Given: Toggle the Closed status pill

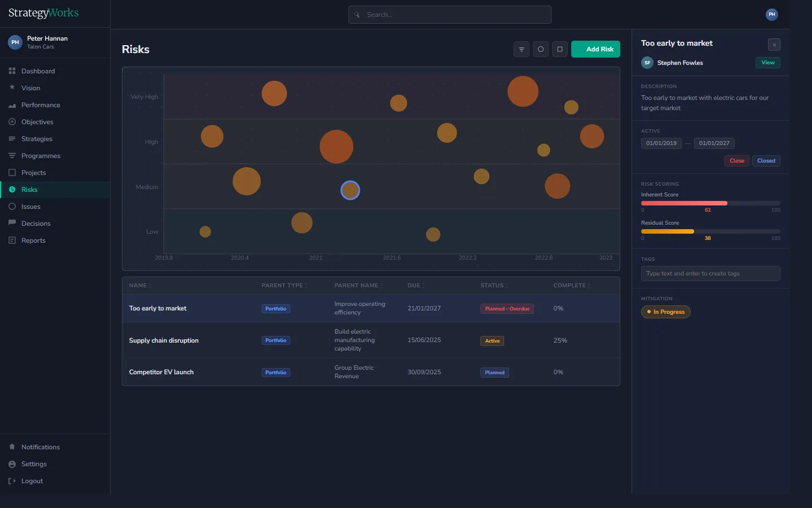Looking at the screenshot, I should pos(766,160).
